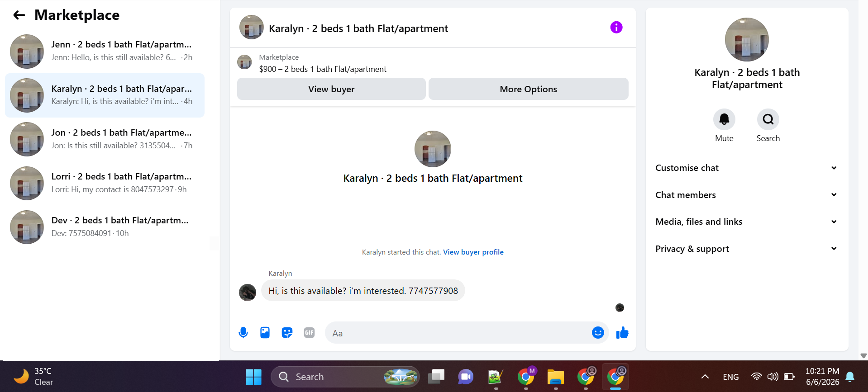Expand the Chat members section
868x392 pixels.
747,195
